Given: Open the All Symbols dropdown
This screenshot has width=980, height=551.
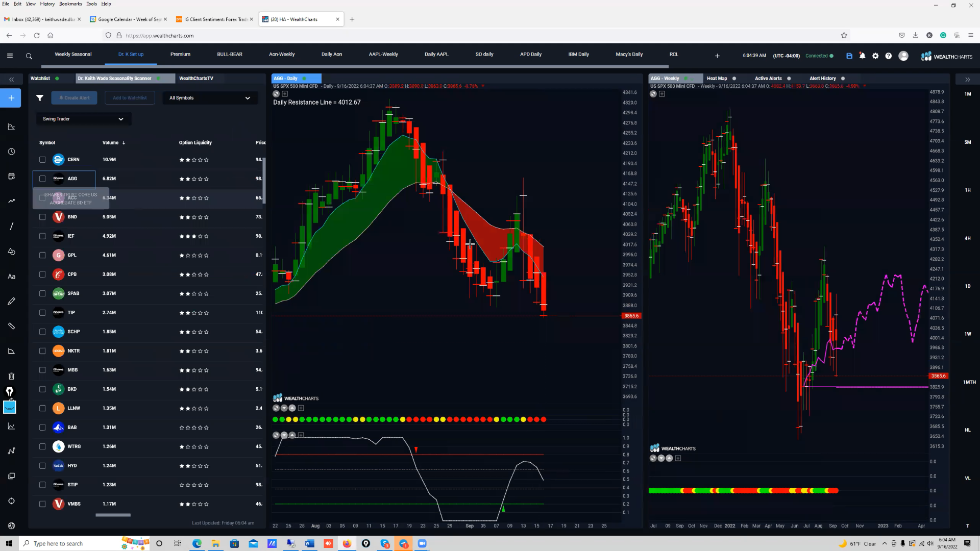Looking at the screenshot, I should (210, 98).
